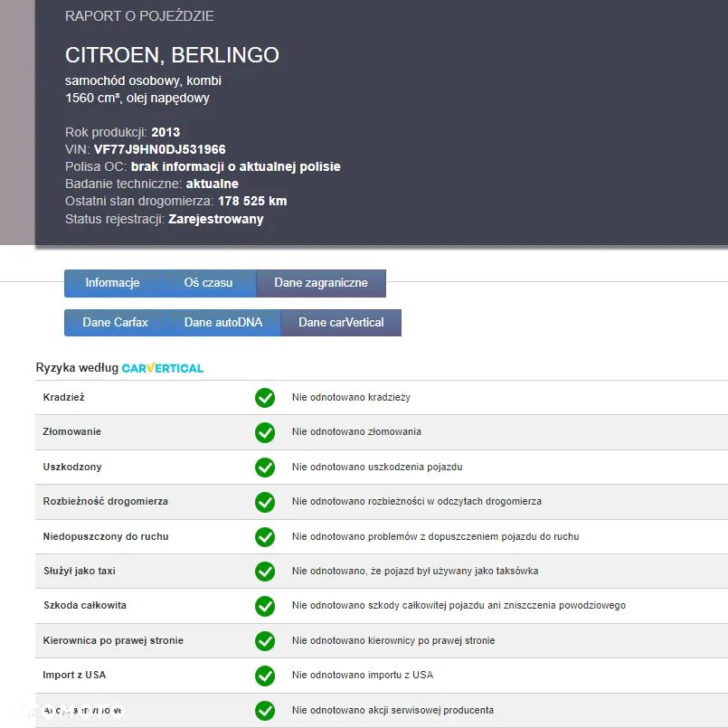The image size is (728, 728).
Task: Switch to the Oś czasu tab
Action: [208, 283]
